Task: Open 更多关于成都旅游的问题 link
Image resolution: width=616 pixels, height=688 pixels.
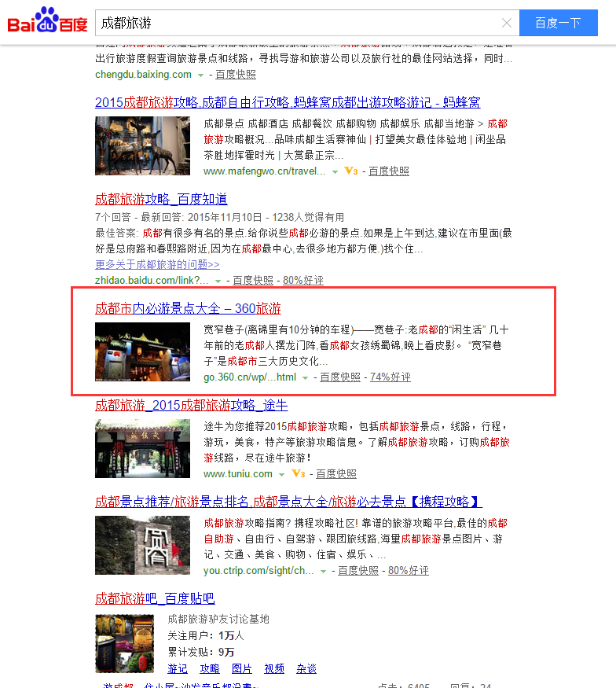Action: coord(157,264)
